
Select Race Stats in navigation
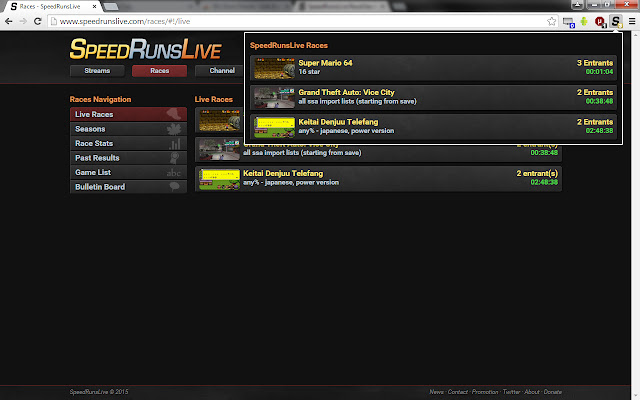click(128, 143)
